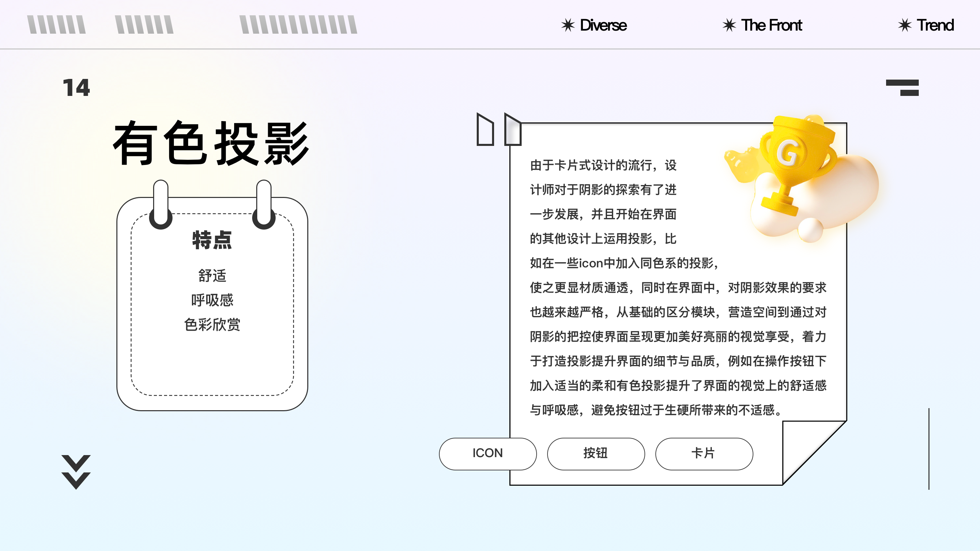Click the double chevron down arrow
Image resolution: width=980 pixels, height=551 pixels.
pyautogui.click(x=76, y=471)
